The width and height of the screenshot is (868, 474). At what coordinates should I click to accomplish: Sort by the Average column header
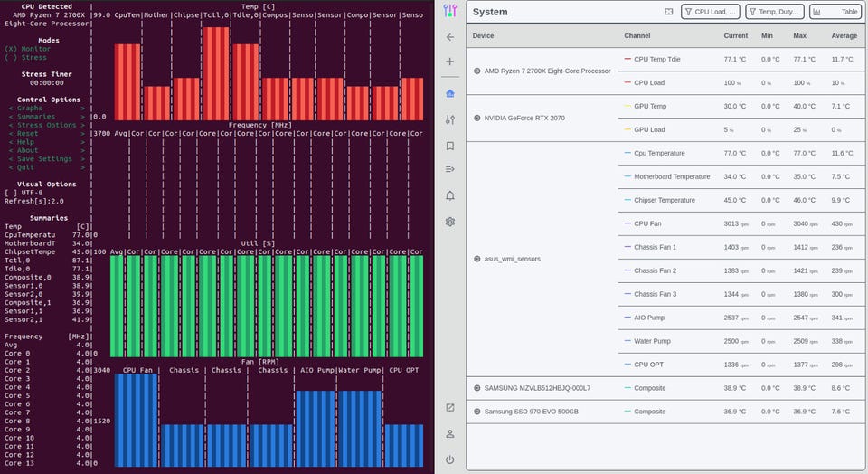pos(844,36)
